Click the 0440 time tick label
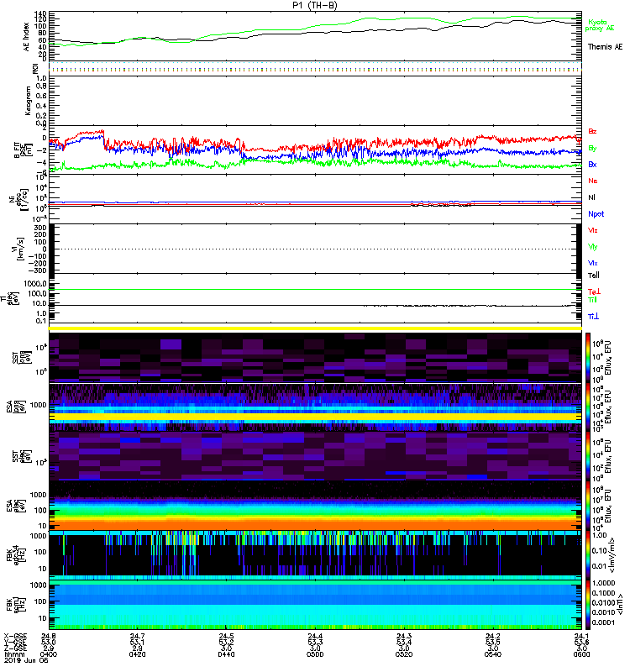 tap(226, 654)
